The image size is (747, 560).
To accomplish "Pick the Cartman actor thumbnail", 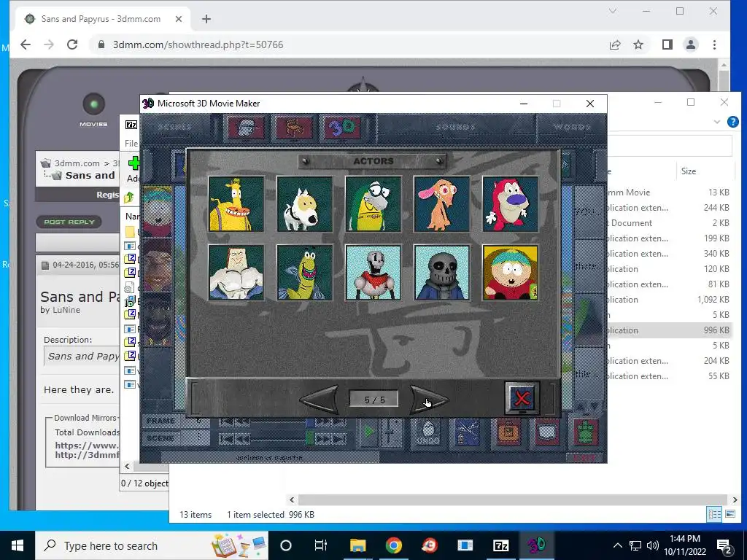I will (x=510, y=273).
